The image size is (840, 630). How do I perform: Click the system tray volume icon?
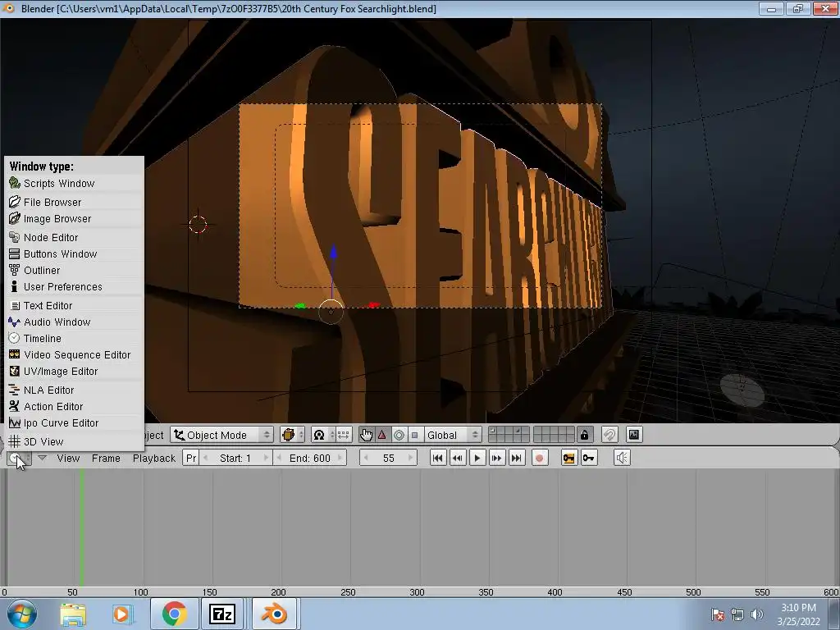click(756, 614)
